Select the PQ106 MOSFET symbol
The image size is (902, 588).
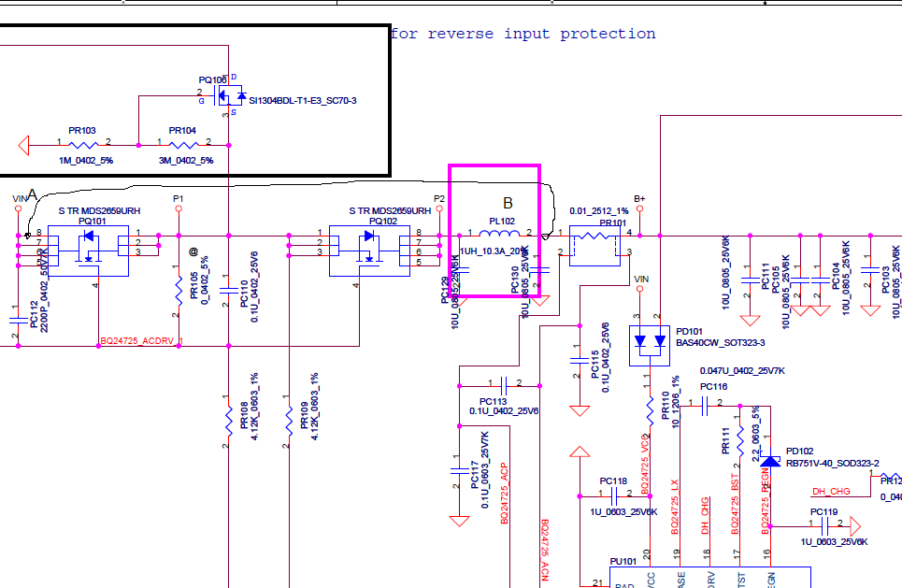(230, 95)
